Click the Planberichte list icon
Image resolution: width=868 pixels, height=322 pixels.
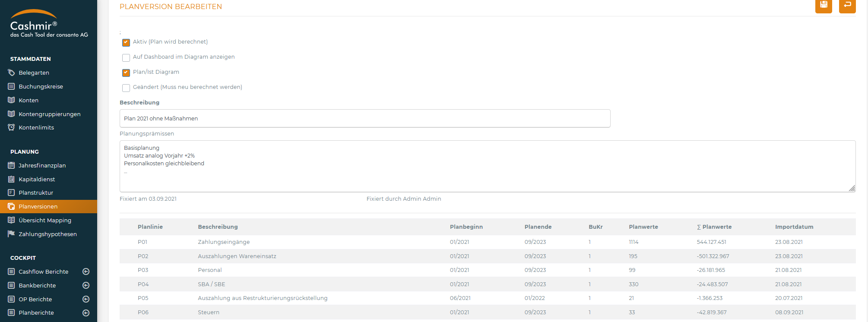[11, 313]
